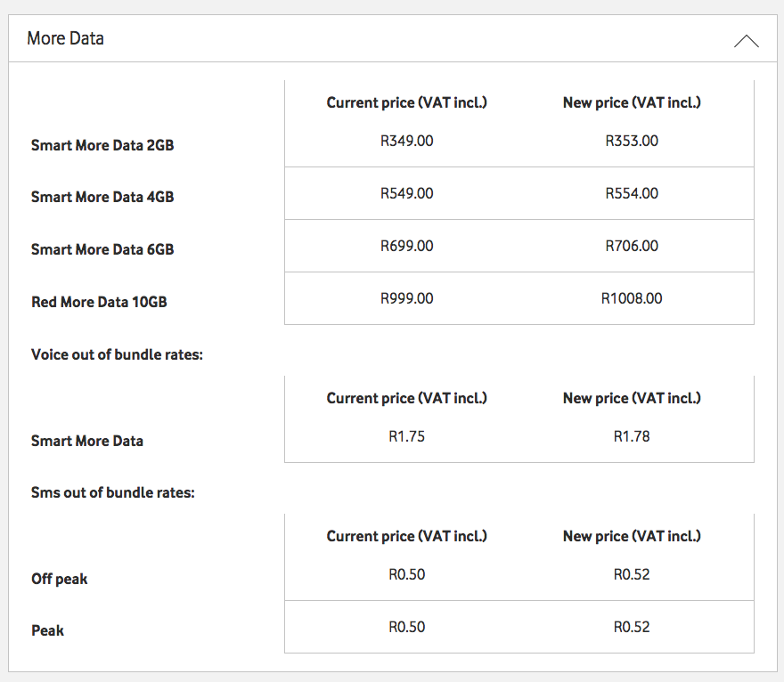Click the More Data heading
Screen dimensions: 784x682
tap(66, 38)
